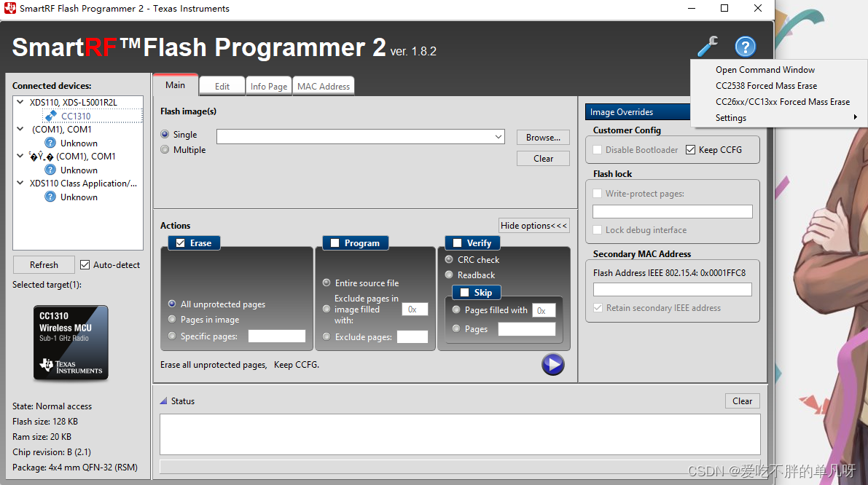Image resolution: width=868 pixels, height=485 pixels.
Task: Open the flash image file dropdown
Action: 498,137
